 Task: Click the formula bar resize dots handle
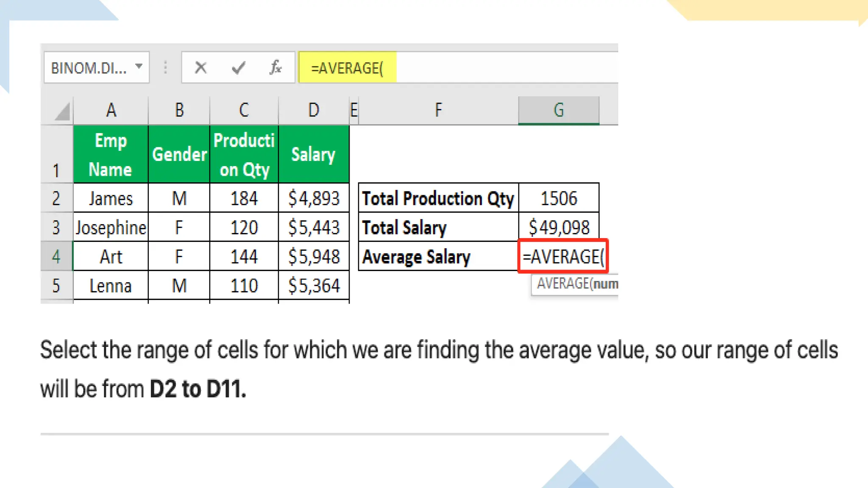[x=165, y=68]
